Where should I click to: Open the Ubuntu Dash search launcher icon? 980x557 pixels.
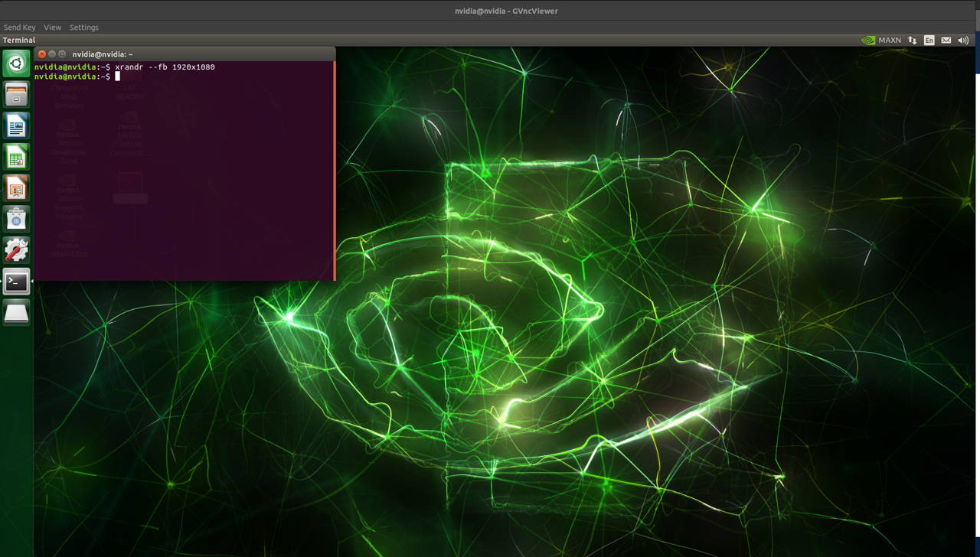[x=16, y=63]
